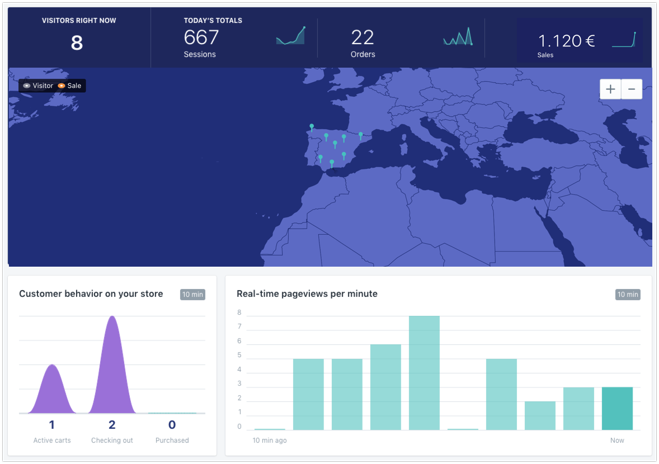Select the 667 Sessions total
The image size is (659, 464).
[x=201, y=37]
